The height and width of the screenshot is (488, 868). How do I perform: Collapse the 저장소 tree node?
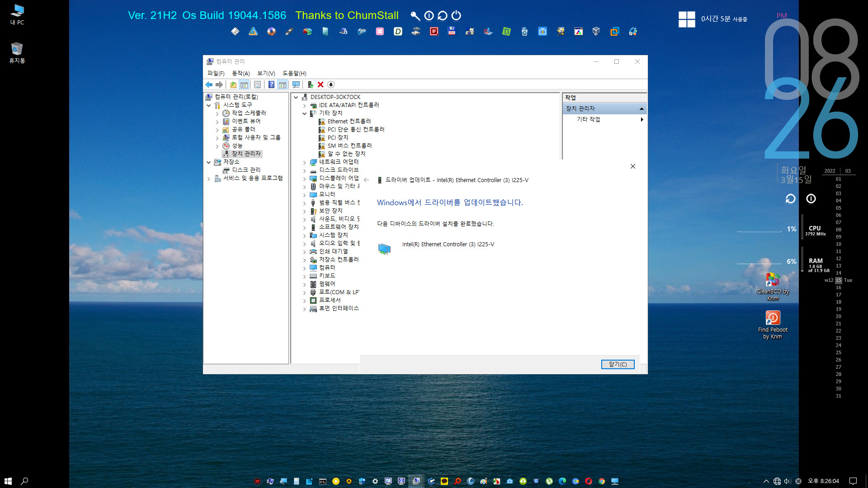(x=209, y=162)
